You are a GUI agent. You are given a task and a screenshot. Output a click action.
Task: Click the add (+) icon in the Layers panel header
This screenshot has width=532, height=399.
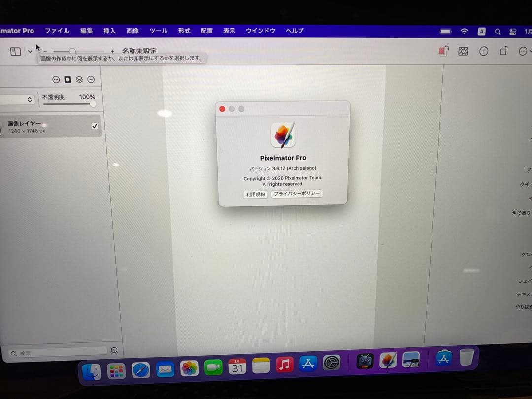click(x=91, y=79)
